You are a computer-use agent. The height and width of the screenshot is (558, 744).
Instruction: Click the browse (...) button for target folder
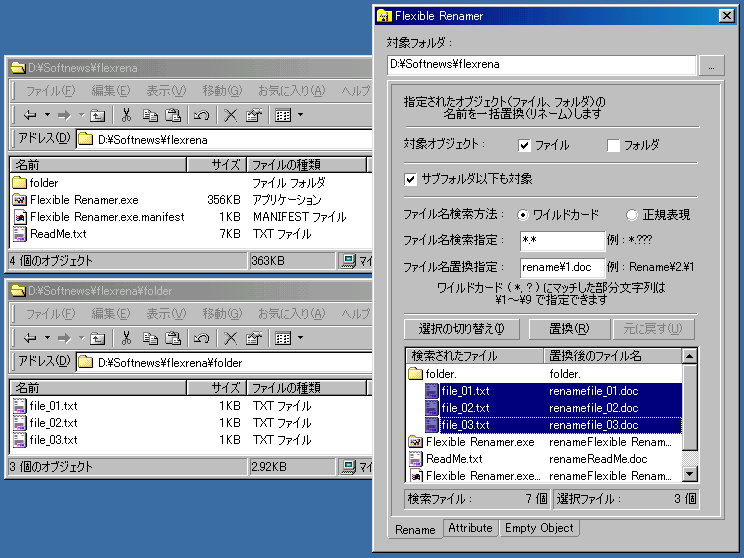pyautogui.click(x=711, y=65)
